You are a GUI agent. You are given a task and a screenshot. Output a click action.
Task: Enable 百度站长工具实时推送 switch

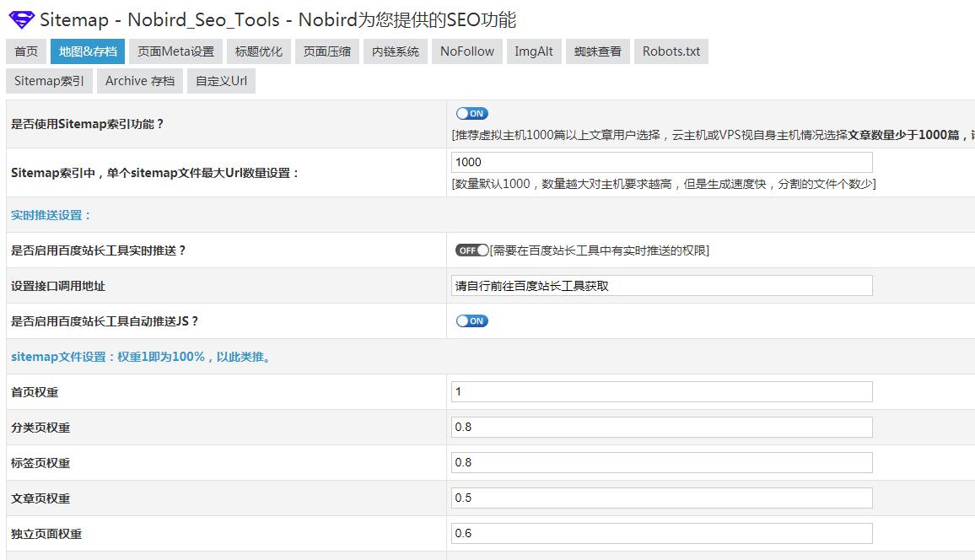[472, 250]
